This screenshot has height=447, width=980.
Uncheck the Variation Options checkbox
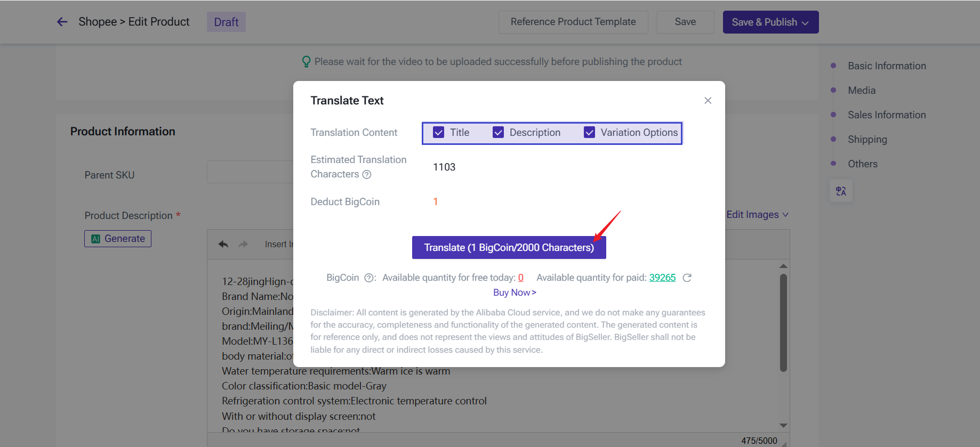(589, 133)
